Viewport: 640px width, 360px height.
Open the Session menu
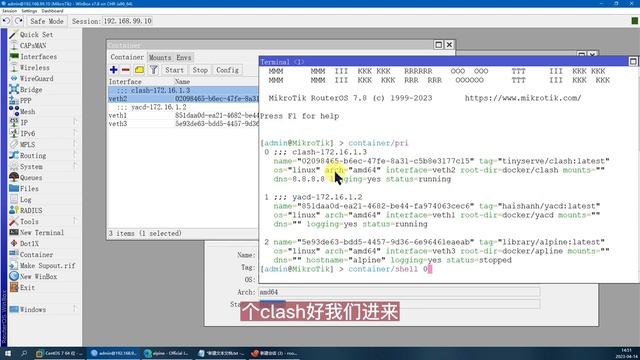click(x=9, y=11)
